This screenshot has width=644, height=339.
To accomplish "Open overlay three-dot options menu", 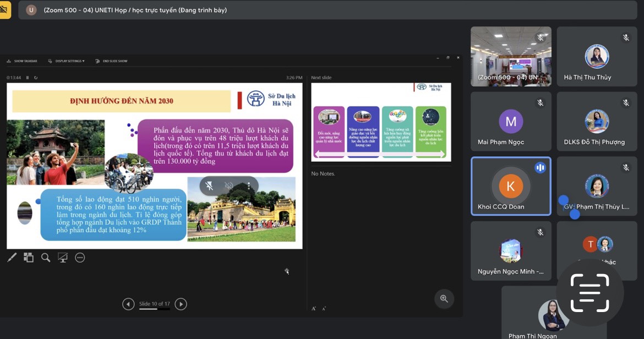I will pos(249,186).
